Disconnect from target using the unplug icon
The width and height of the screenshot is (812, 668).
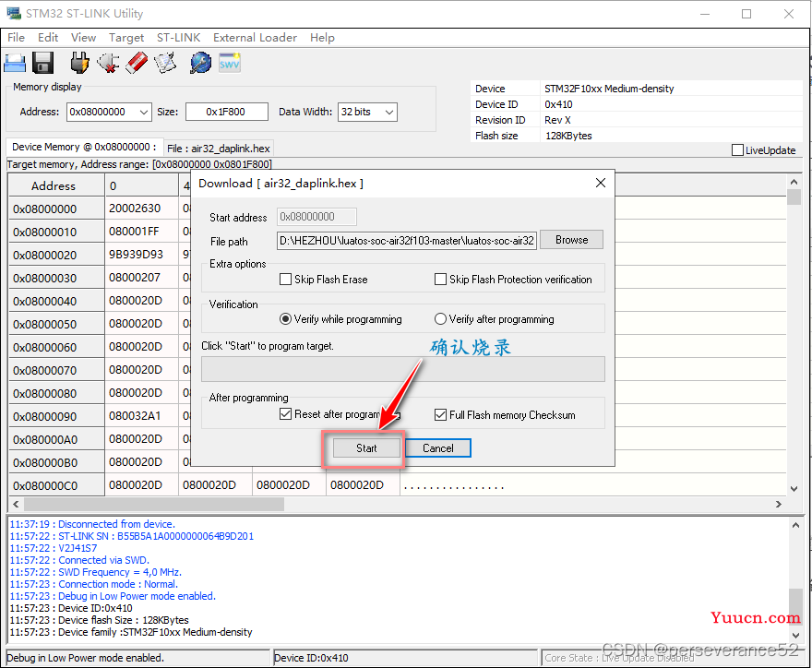coord(108,63)
